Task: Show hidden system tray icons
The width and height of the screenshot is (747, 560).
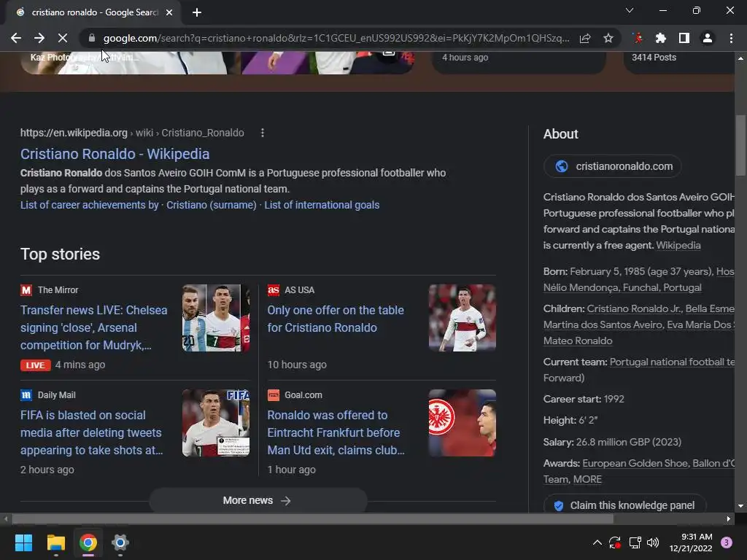Action: 597,542
